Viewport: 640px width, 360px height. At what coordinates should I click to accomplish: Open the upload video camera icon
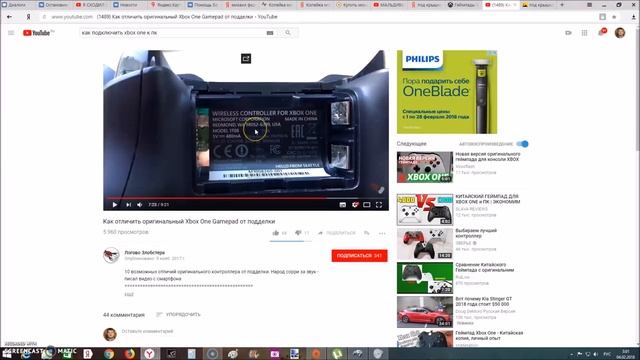click(x=568, y=33)
